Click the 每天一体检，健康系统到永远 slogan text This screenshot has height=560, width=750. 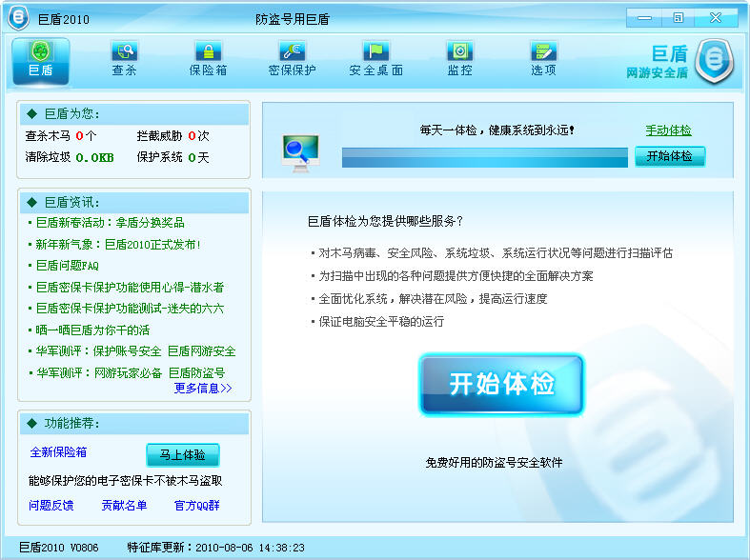pyautogui.click(x=497, y=130)
